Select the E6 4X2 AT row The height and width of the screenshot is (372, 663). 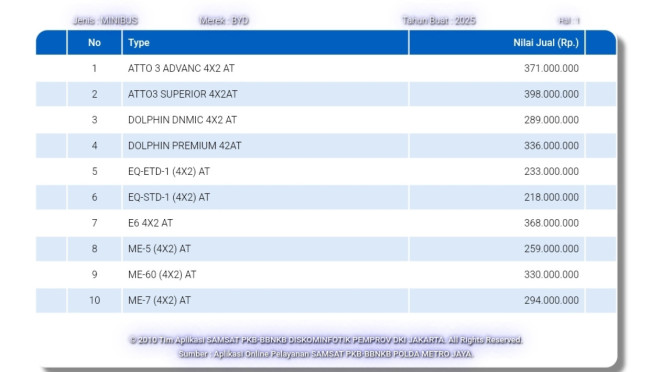326,223
